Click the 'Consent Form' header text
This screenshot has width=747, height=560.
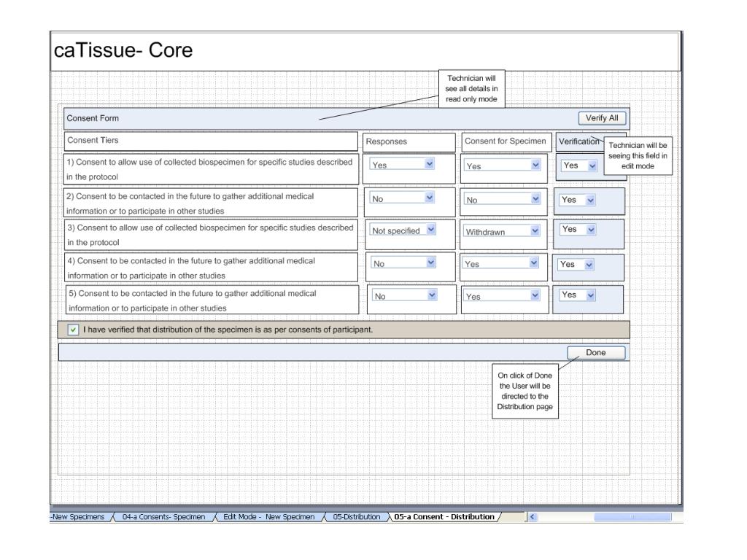93,118
